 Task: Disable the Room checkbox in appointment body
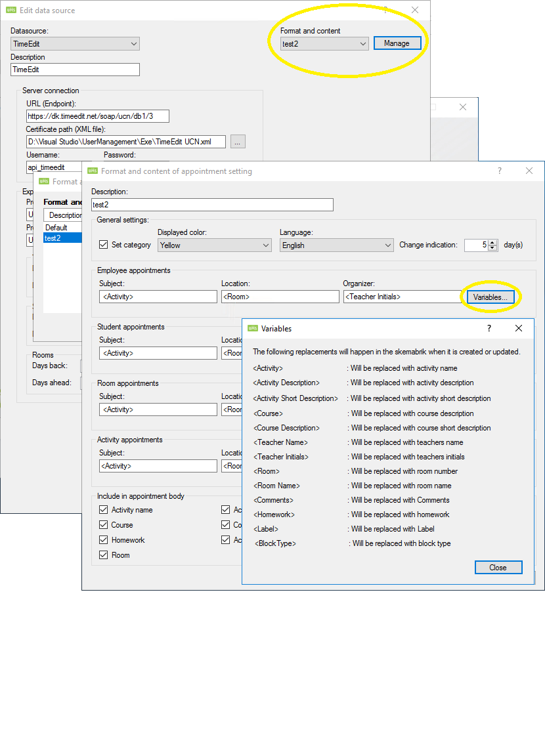[x=103, y=555]
